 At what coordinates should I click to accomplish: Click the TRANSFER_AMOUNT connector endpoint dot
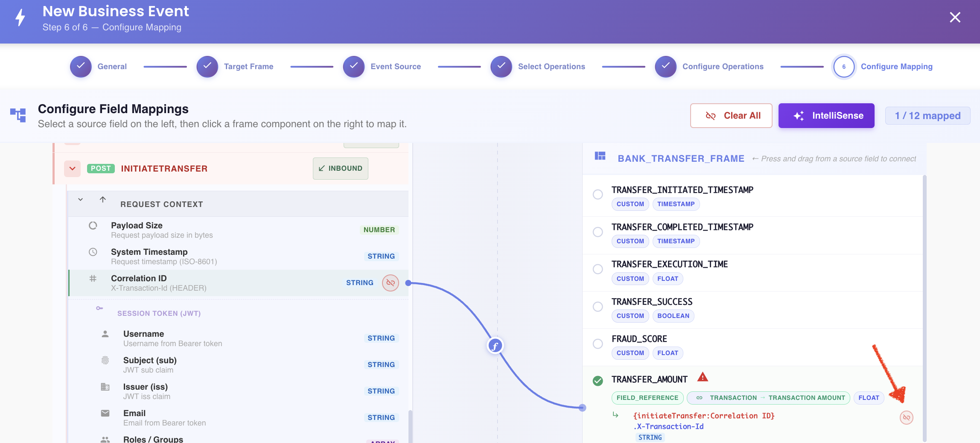pyautogui.click(x=582, y=408)
